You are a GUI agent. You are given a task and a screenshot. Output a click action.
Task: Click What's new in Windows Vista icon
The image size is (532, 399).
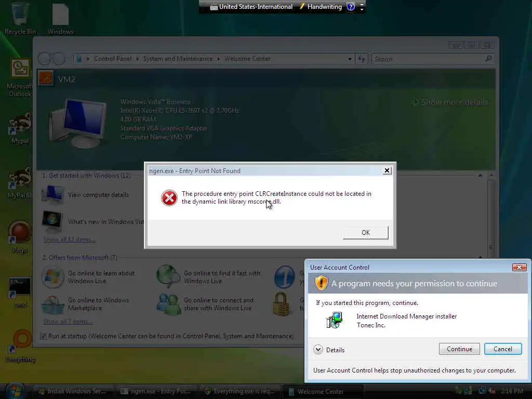52,221
